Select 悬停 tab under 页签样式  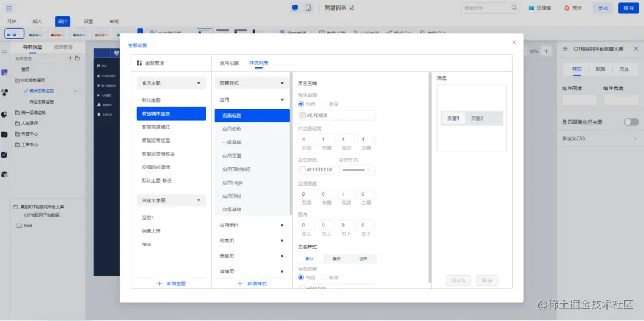(336, 258)
